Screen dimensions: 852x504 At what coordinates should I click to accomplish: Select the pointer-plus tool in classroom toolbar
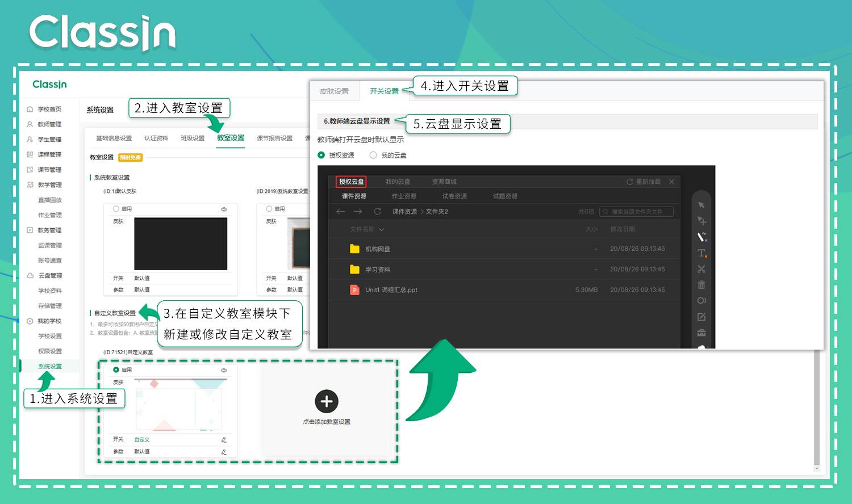tap(701, 221)
